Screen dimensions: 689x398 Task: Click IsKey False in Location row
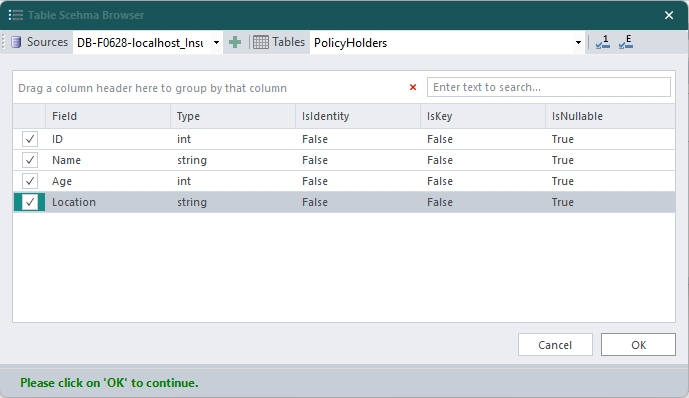[483, 202]
